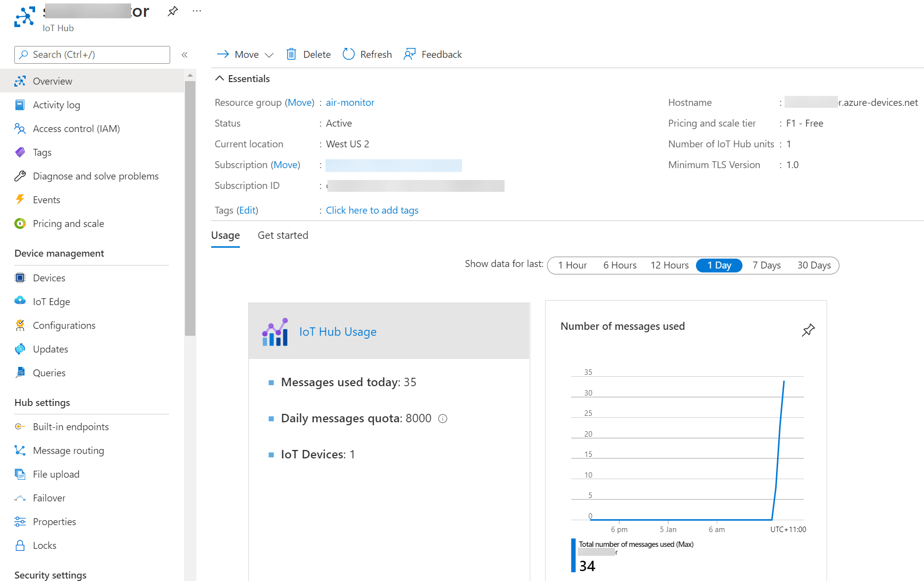Viewport: 924px width, 581px height.
Task: Click the sidebar vertical scrollbar thumb
Action: (190, 208)
